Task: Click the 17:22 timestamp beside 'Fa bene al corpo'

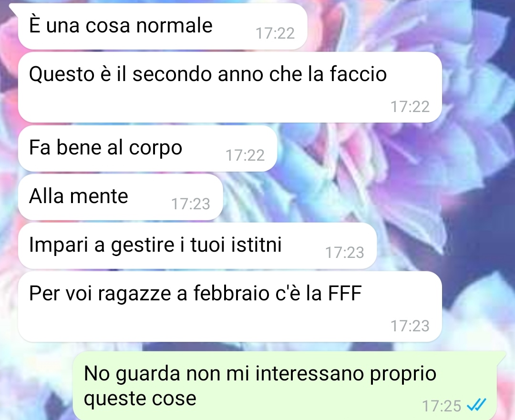Action: [x=245, y=155]
